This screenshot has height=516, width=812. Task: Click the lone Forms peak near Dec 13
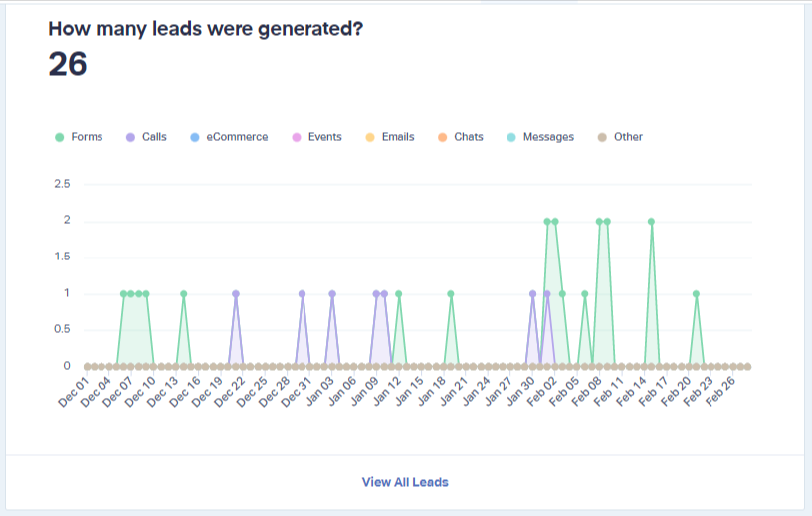[x=183, y=293]
